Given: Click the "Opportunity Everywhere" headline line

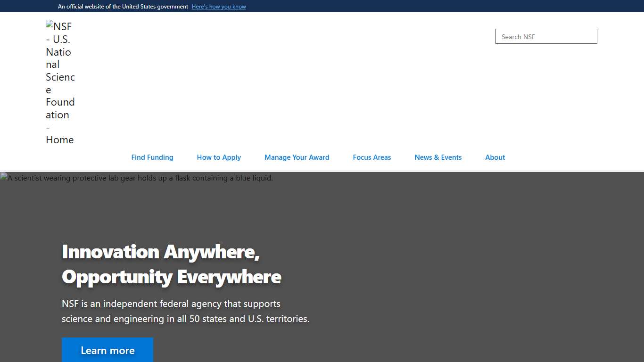Looking at the screenshot, I should (172, 277).
